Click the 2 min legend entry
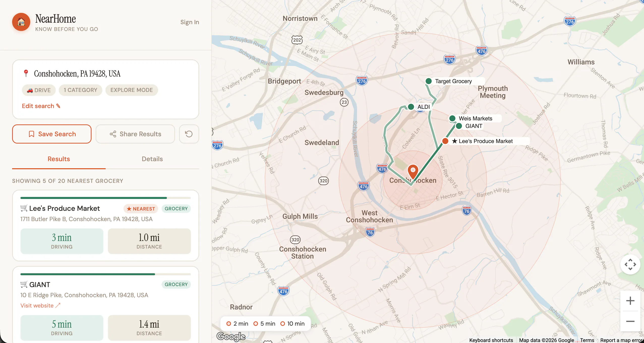 point(237,324)
